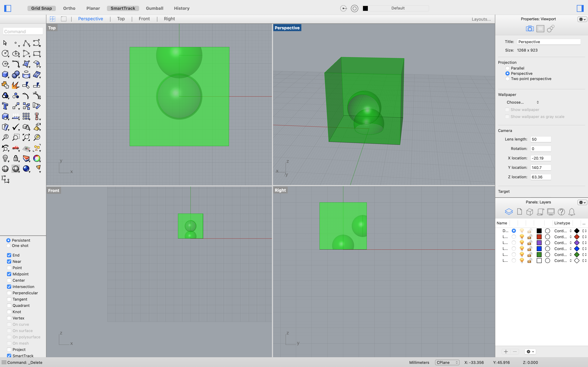Select the Gumball toolbar toggle
Image resolution: width=588 pixels, height=367 pixels.
(155, 8)
